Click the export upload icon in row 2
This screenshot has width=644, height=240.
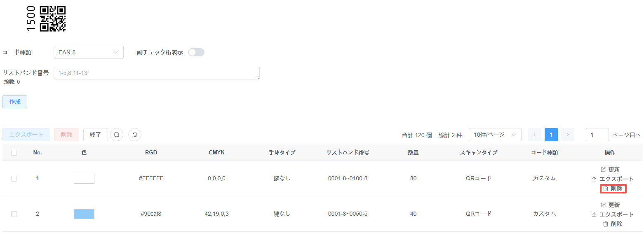[x=594, y=214]
